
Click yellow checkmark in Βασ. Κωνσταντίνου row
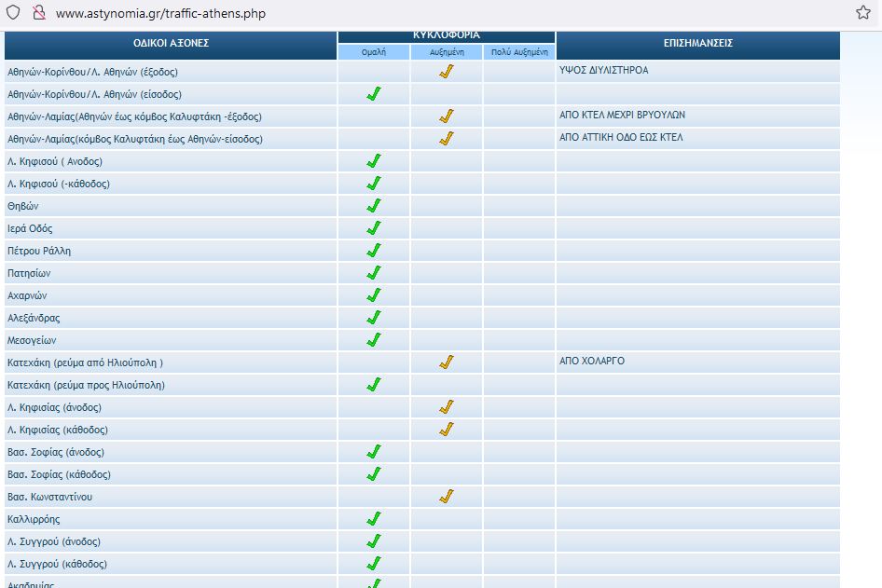[x=447, y=497]
